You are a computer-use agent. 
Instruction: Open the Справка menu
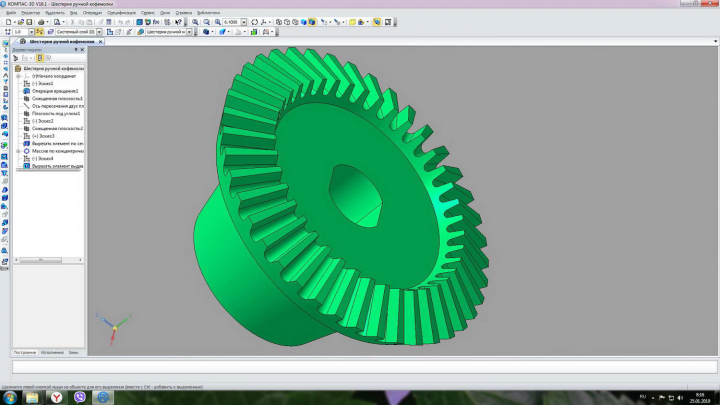point(183,13)
